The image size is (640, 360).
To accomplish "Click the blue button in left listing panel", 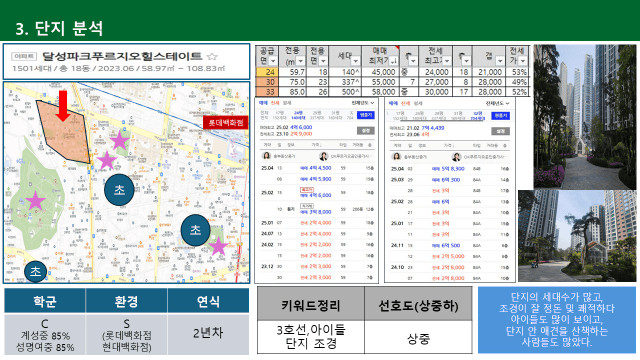I will click(x=365, y=115).
